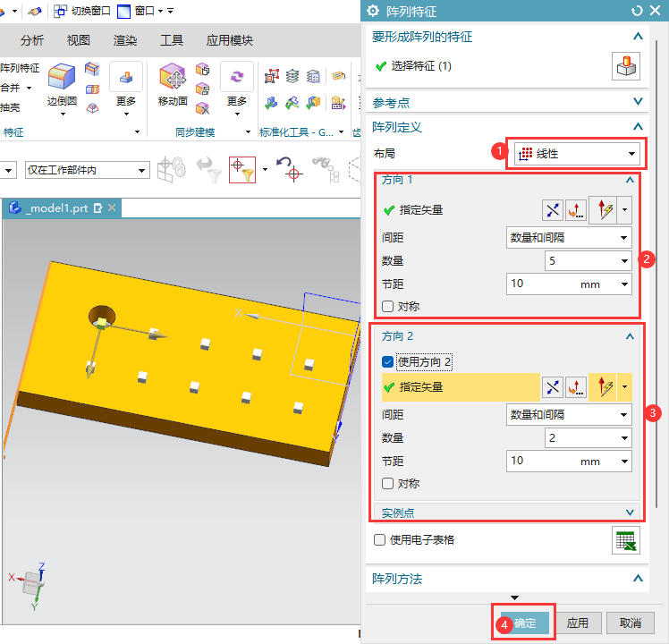The image size is (669, 644).
Task: Click the Move Face (移动面) icon
Action: [173, 76]
